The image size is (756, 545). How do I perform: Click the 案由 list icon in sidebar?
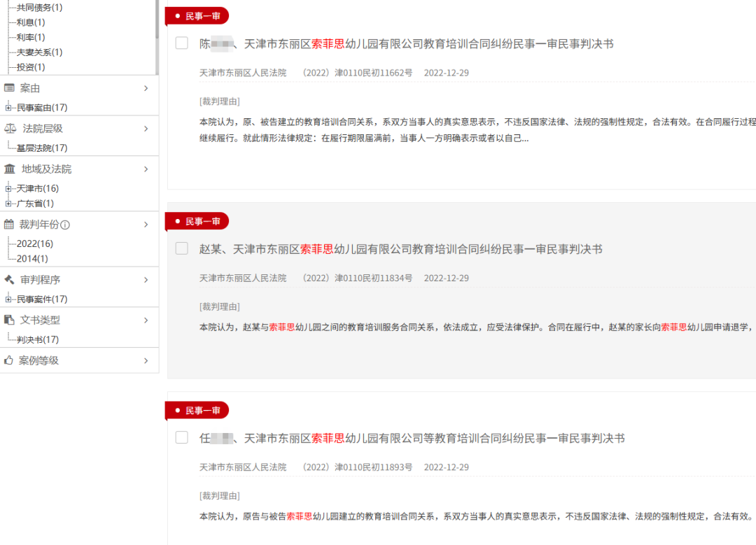9,88
